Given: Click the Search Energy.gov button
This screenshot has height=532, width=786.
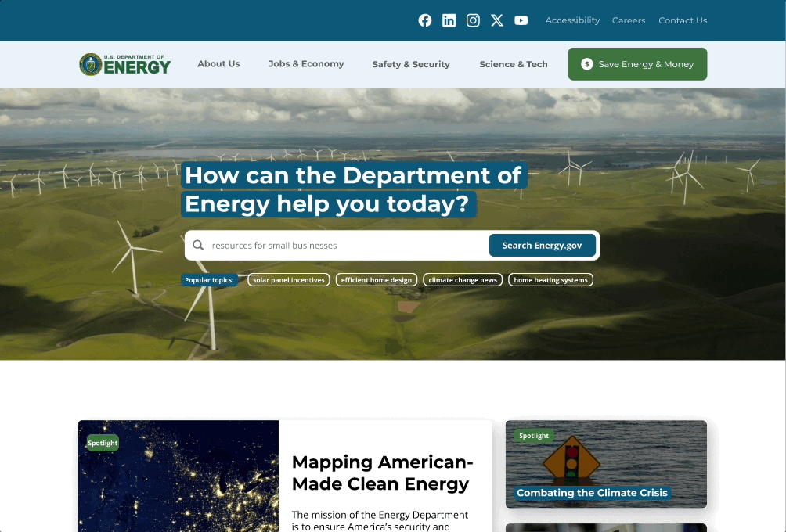Looking at the screenshot, I should pos(542,246).
